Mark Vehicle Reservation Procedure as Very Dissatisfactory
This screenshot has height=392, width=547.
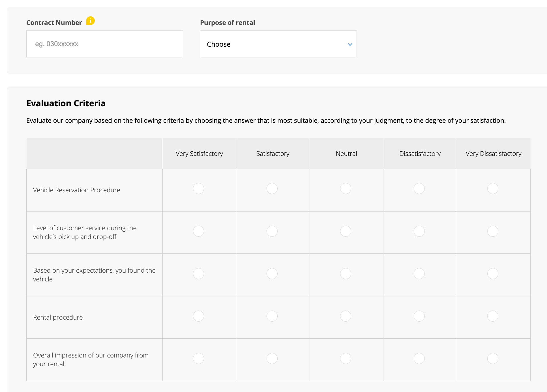(x=492, y=189)
